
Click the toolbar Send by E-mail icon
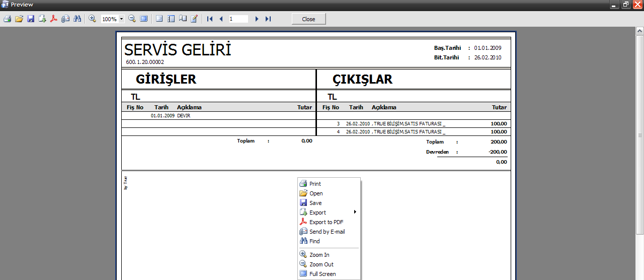click(x=65, y=19)
